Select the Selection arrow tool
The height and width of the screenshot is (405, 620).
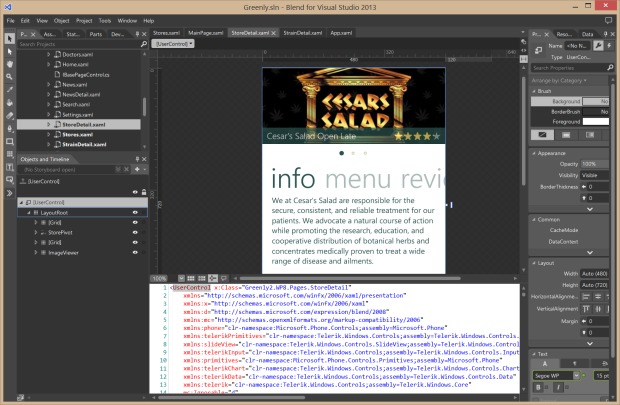(x=9, y=38)
